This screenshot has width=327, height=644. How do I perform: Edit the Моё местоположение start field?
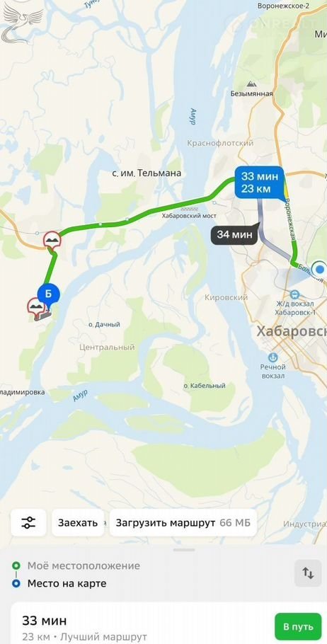(84, 565)
